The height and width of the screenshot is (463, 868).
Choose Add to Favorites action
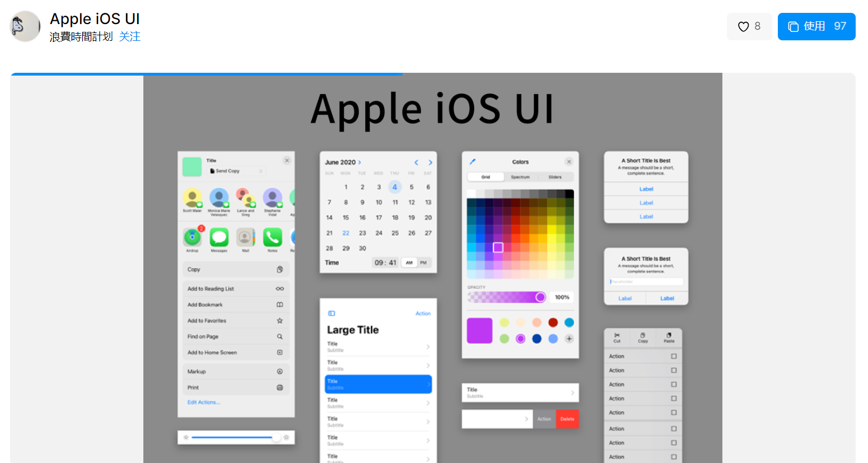coord(236,321)
